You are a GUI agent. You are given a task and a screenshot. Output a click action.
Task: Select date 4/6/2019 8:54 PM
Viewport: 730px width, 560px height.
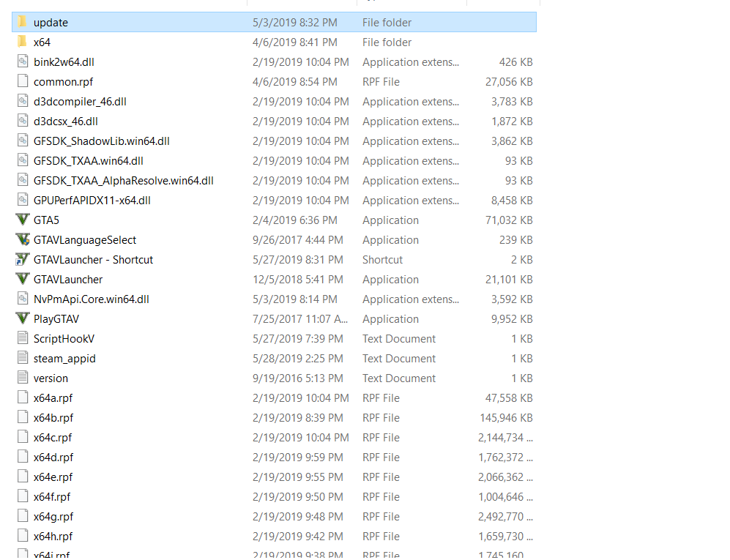tap(294, 82)
